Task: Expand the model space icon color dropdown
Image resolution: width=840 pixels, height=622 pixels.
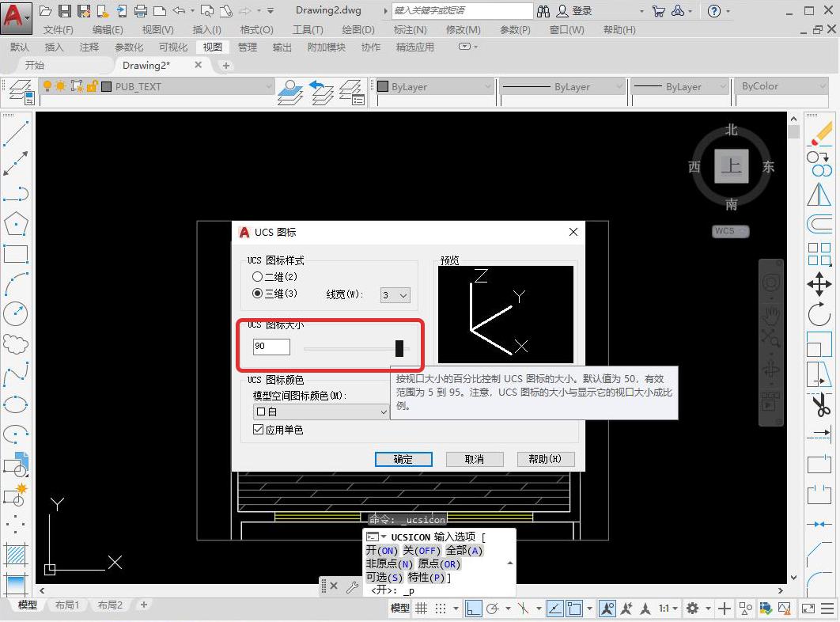Action: point(321,412)
